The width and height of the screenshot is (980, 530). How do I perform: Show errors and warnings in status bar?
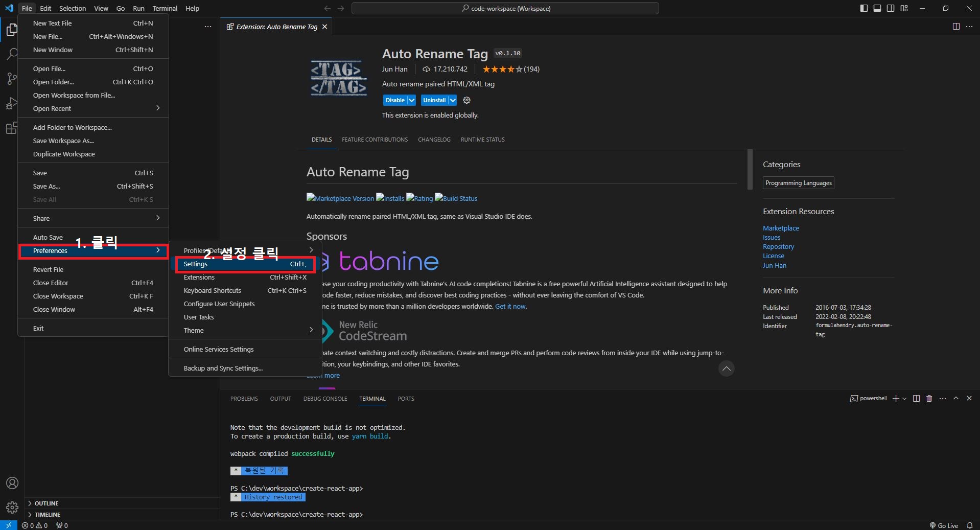point(35,525)
